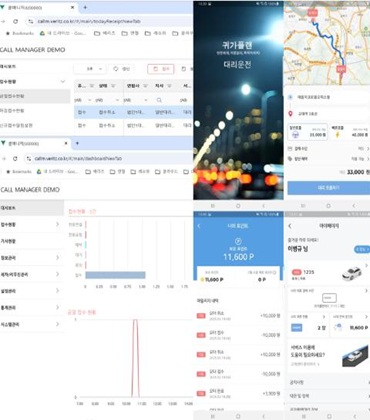Tap the blue call-driver button
Image resolution: width=370 pixels, height=420 pixels.
(x=328, y=188)
